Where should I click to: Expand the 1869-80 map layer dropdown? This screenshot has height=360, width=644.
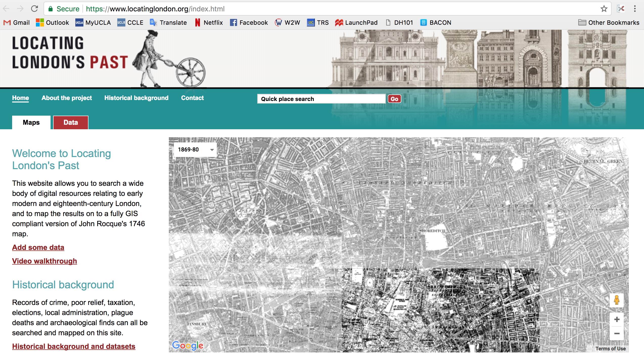[x=195, y=150]
